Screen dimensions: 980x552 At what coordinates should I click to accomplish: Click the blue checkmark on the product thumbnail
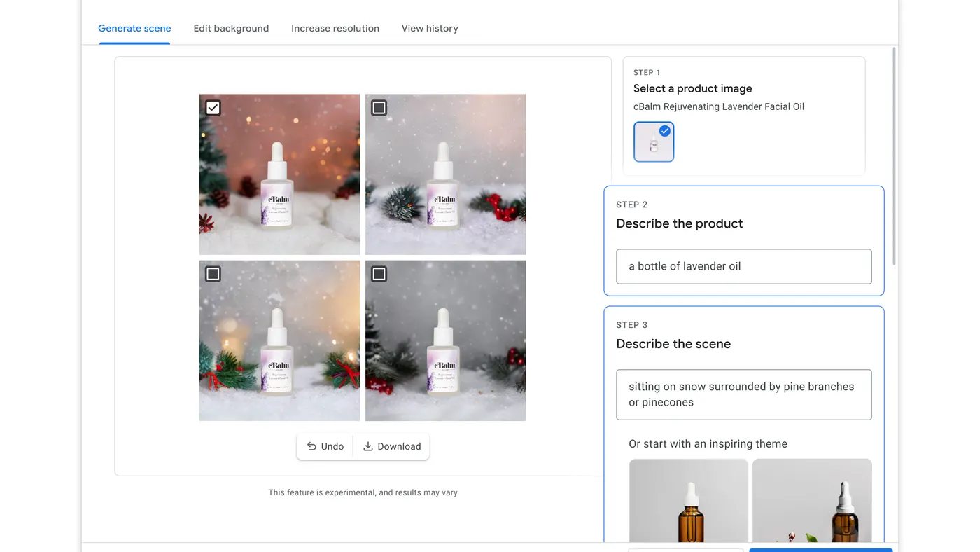[665, 131]
